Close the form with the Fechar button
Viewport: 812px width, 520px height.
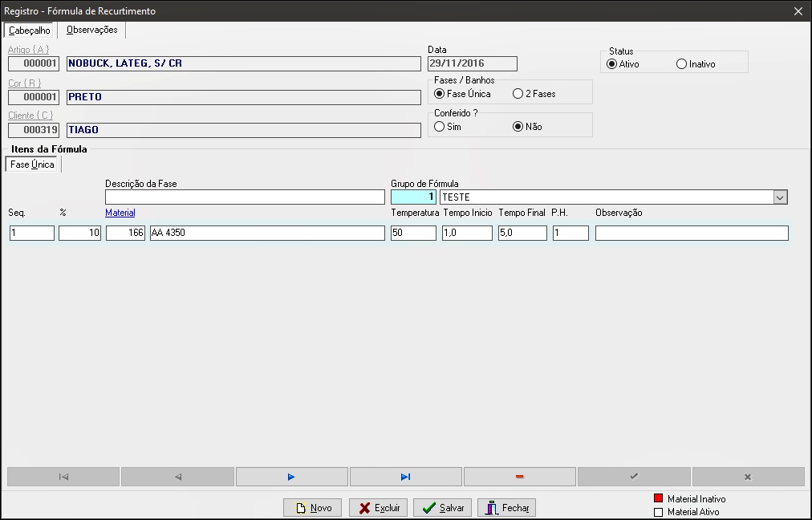506,508
